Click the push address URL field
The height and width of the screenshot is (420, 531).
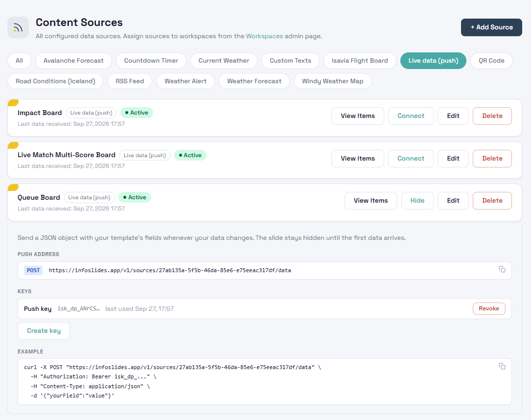pyautogui.click(x=264, y=270)
